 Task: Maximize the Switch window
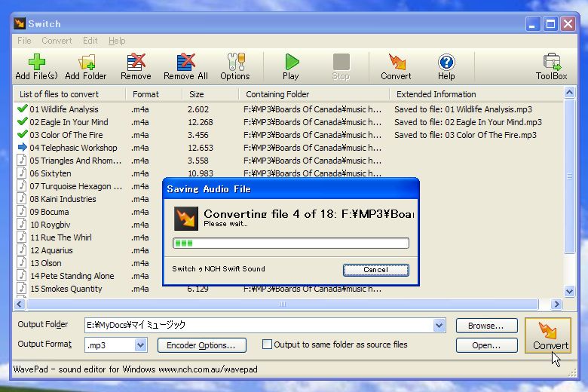pyautogui.click(x=550, y=24)
